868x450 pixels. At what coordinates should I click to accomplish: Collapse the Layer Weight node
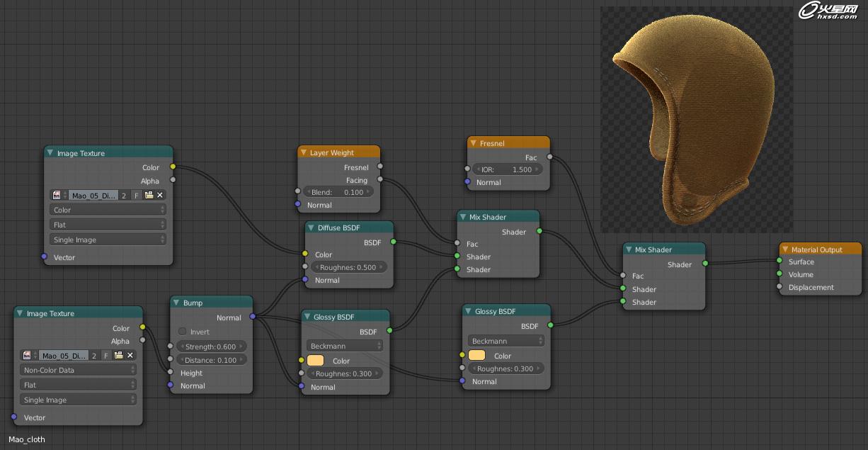point(304,152)
